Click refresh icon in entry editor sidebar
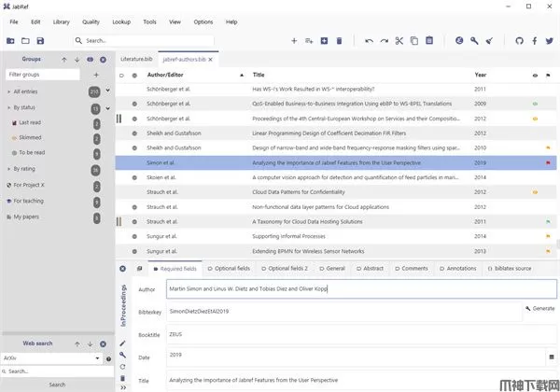560x392 pixels. click(122, 367)
